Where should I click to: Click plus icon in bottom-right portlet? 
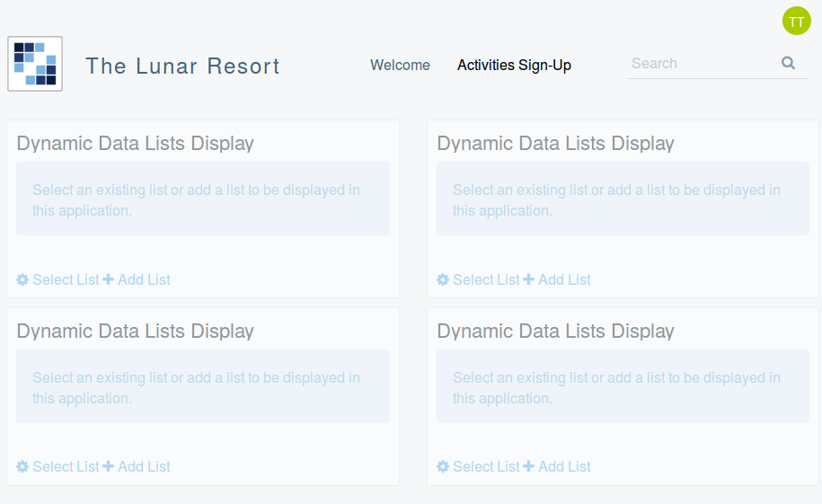(528, 465)
